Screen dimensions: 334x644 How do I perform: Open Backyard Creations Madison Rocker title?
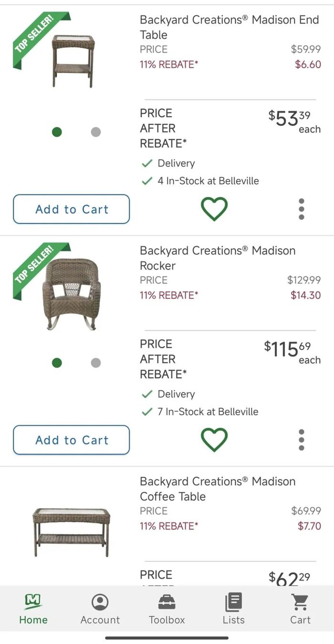[x=217, y=258]
